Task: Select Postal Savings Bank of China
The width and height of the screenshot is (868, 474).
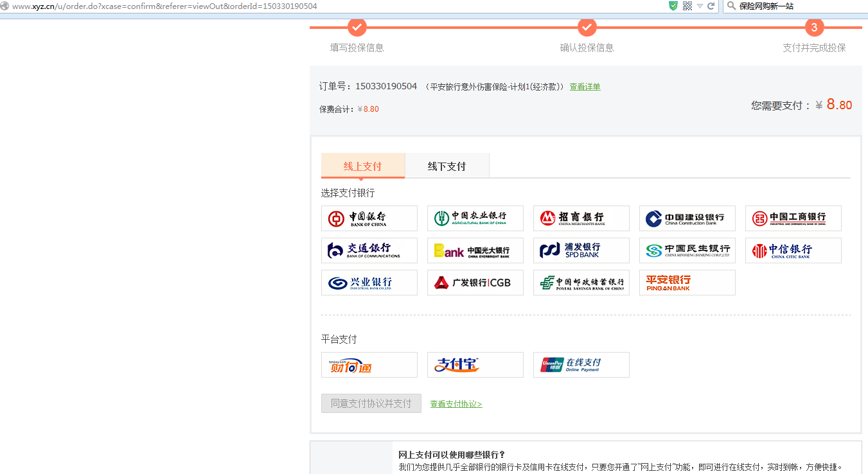Action: [x=581, y=283]
